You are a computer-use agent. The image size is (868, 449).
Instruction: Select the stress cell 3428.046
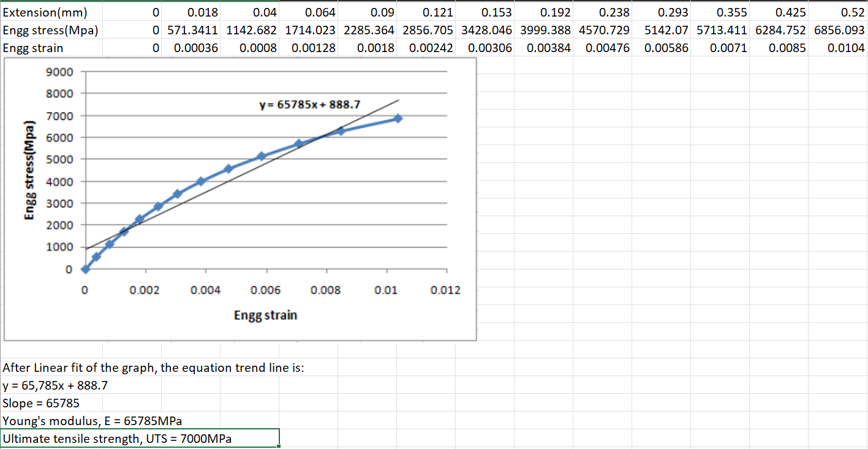[x=485, y=31]
